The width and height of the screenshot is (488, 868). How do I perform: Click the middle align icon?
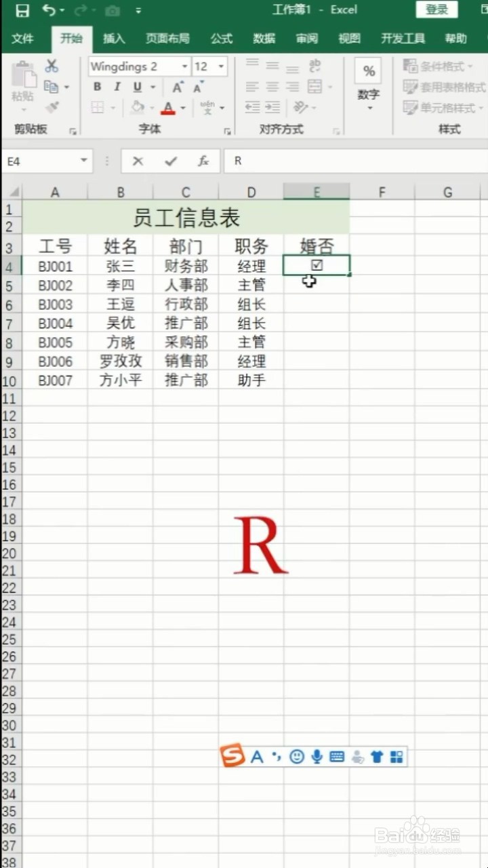pyautogui.click(x=272, y=66)
